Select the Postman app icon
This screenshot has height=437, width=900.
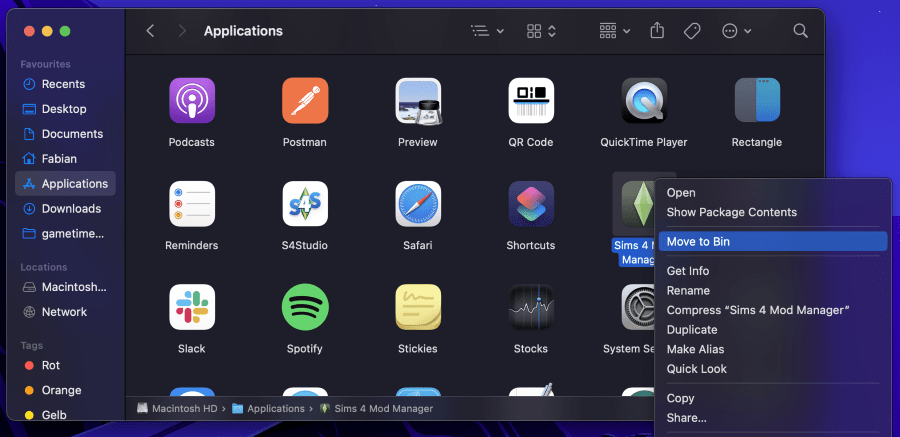tap(305, 100)
